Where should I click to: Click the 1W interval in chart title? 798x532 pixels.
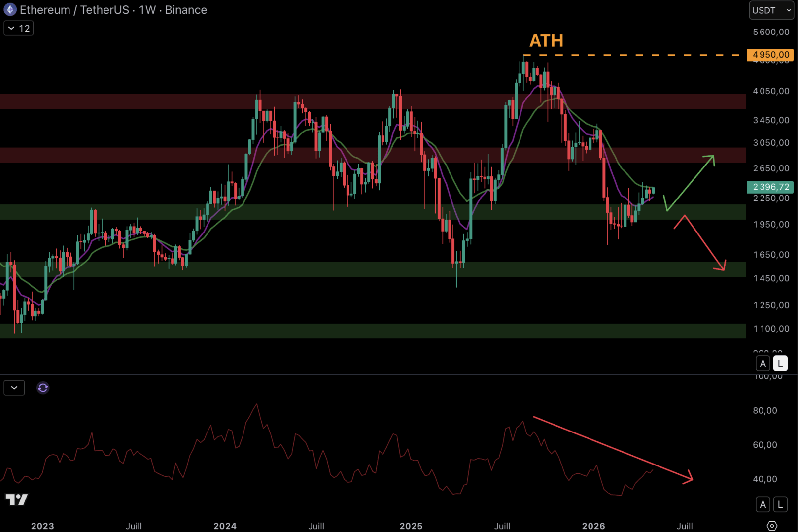[147, 10]
